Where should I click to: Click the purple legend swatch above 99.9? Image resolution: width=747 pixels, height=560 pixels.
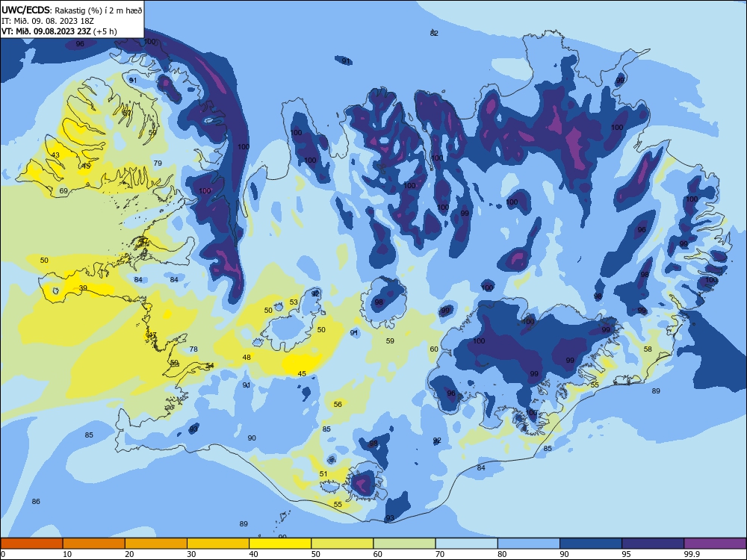point(715,544)
